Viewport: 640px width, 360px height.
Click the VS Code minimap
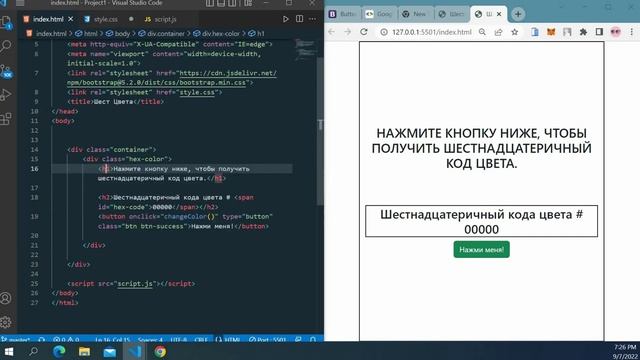click(x=305, y=49)
